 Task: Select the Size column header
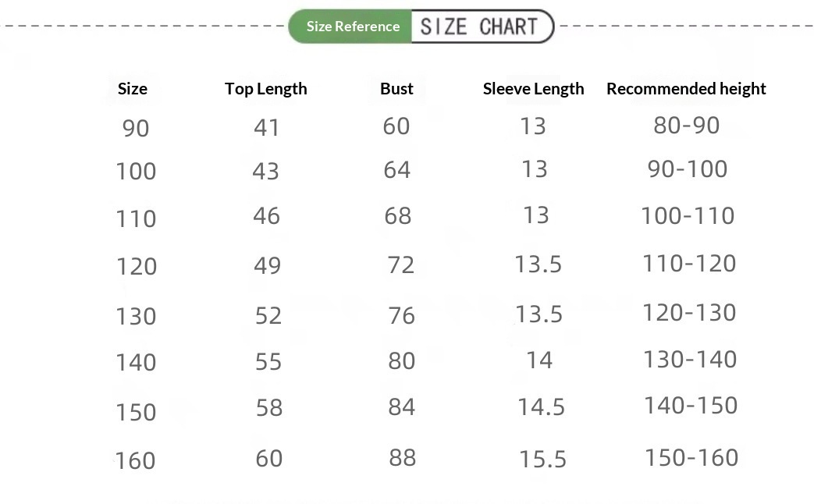point(133,89)
